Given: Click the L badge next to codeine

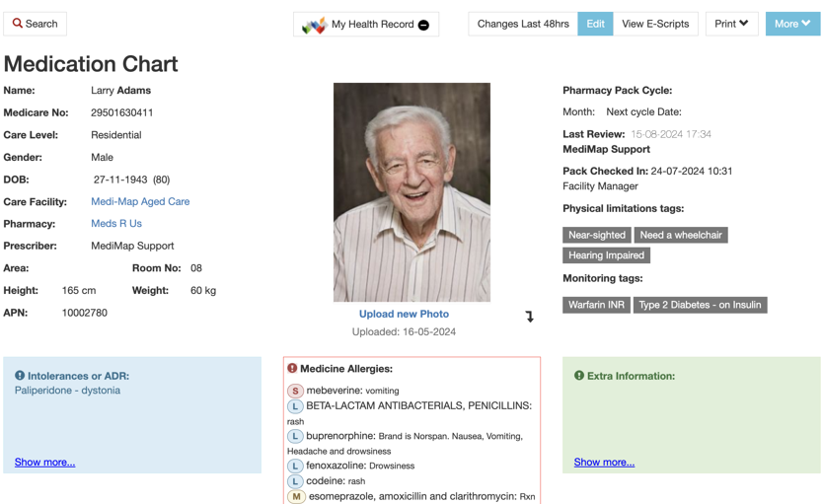Looking at the screenshot, I should click(x=295, y=481).
